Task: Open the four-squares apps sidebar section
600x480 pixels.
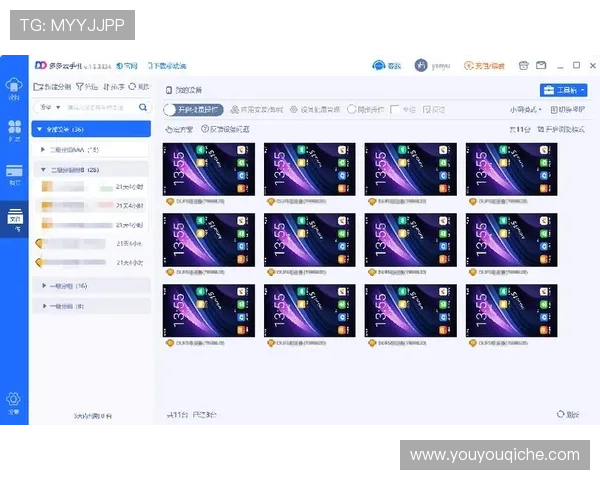Action: tap(14, 130)
